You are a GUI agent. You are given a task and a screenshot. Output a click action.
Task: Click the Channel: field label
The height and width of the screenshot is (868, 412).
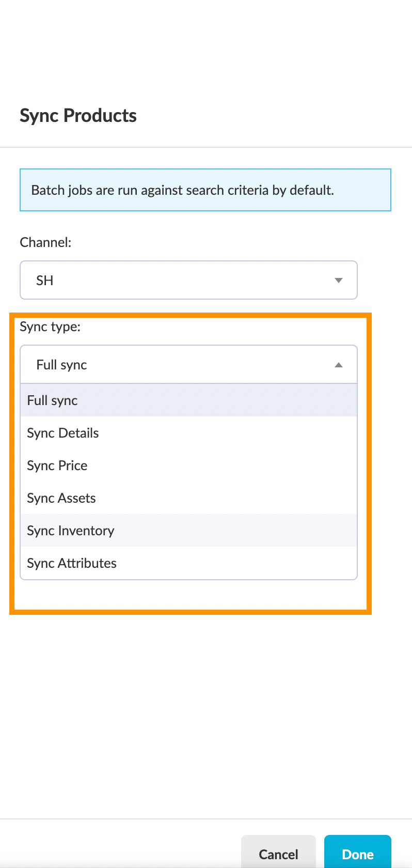[45, 242]
